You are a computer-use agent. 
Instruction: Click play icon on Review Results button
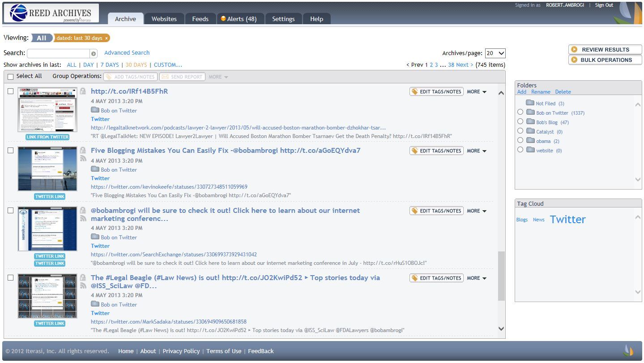pos(574,49)
